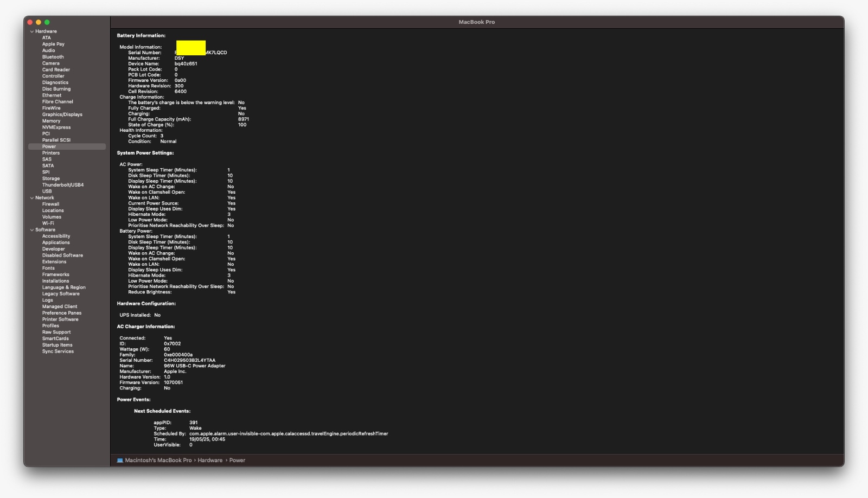Select Startup Items entry
This screenshot has width=868, height=498.
point(58,346)
